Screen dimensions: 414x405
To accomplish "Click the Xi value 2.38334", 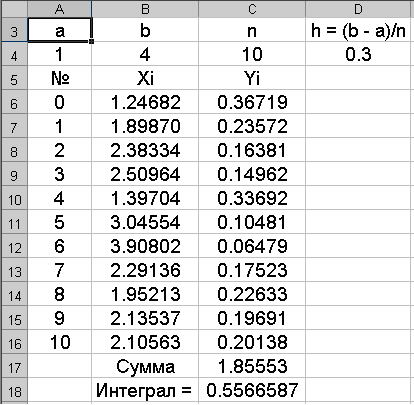I will pos(145,150).
